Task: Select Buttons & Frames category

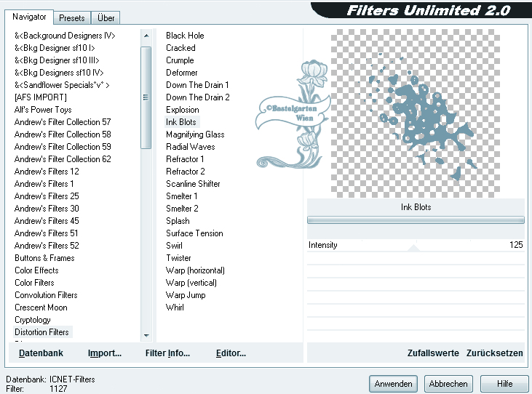Action: pos(44,258)
